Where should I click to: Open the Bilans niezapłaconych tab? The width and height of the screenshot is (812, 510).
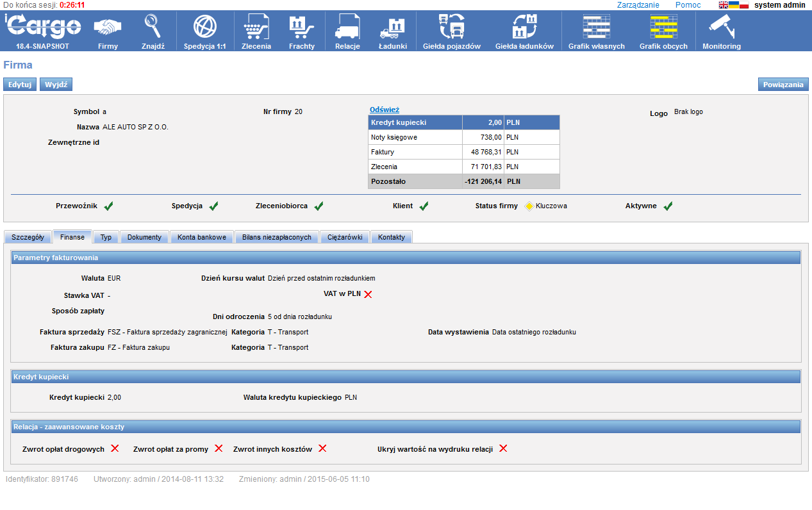[x=277, y=237]
